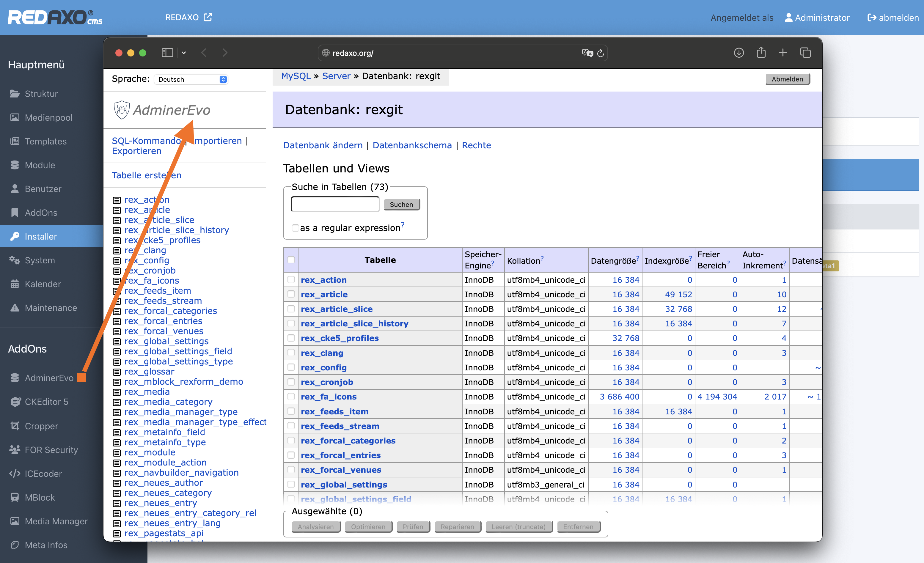
Task: Expand the sidebar menu chevron in toolbar
Action: tap(184, 53)
